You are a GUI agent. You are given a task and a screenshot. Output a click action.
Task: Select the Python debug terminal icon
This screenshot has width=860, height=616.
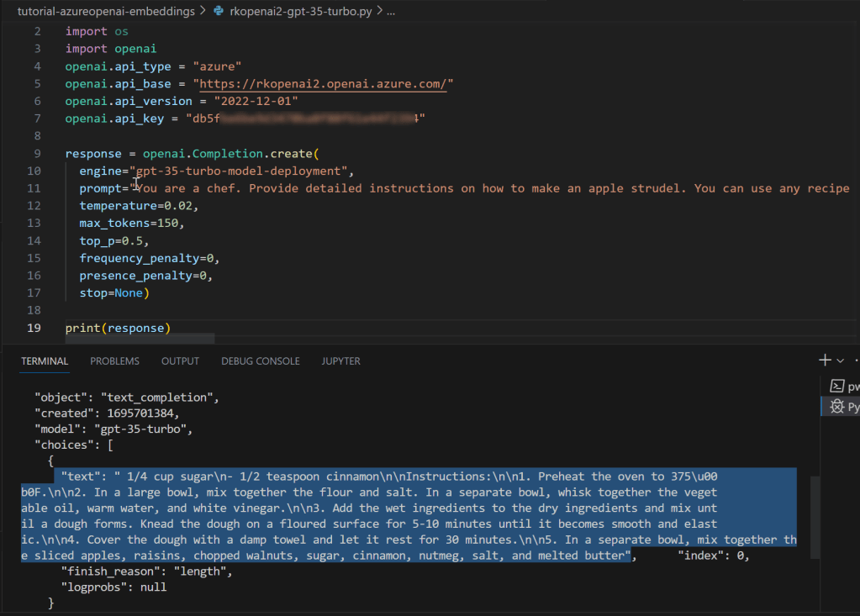(836, 407)
